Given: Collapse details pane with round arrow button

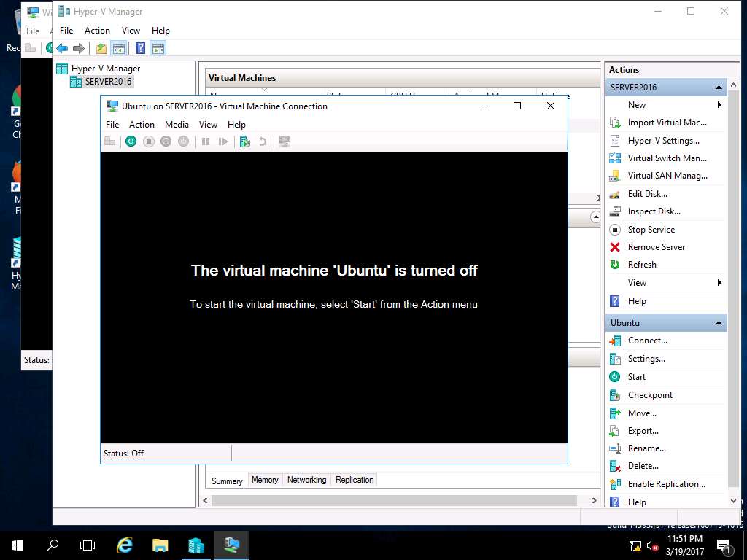Looking at the screenshot, I should [595, 217].
